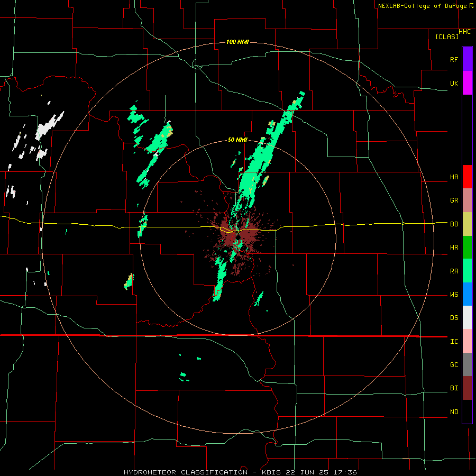The height and width of the screenshot is (476, 476).
Task: Click the ND black legend swatch
Action: (467, 411)
